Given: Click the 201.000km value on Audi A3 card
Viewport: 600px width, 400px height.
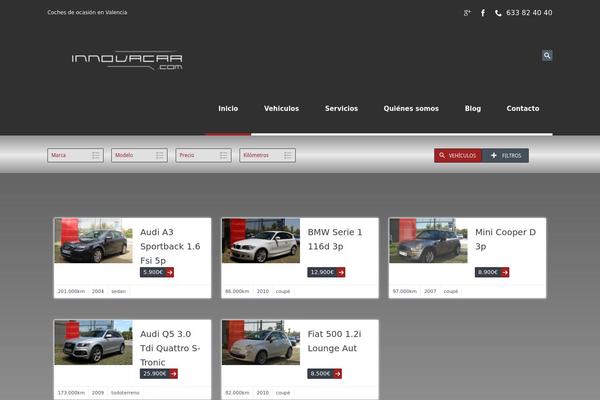Looking at the screenshot, I should pos(71,291).
